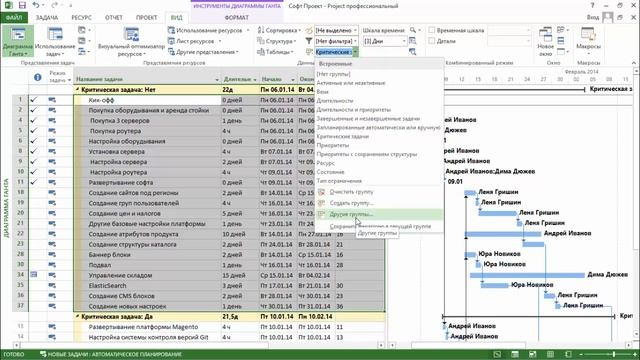The width and height of the screenshot is (640, 360).
Task: Switch to the ОТЧЕТ tab
Action: click(x=113, y=18)
